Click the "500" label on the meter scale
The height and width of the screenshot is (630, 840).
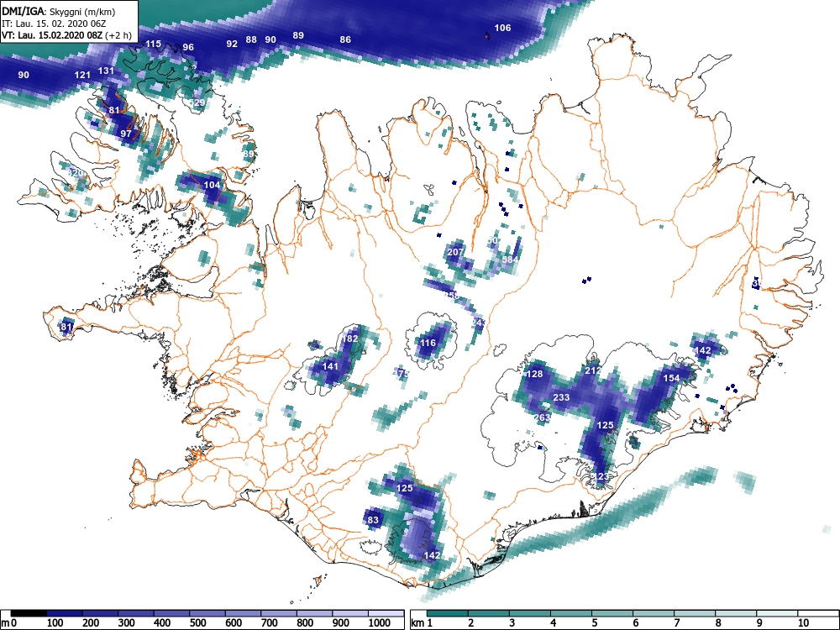(197, 623)
